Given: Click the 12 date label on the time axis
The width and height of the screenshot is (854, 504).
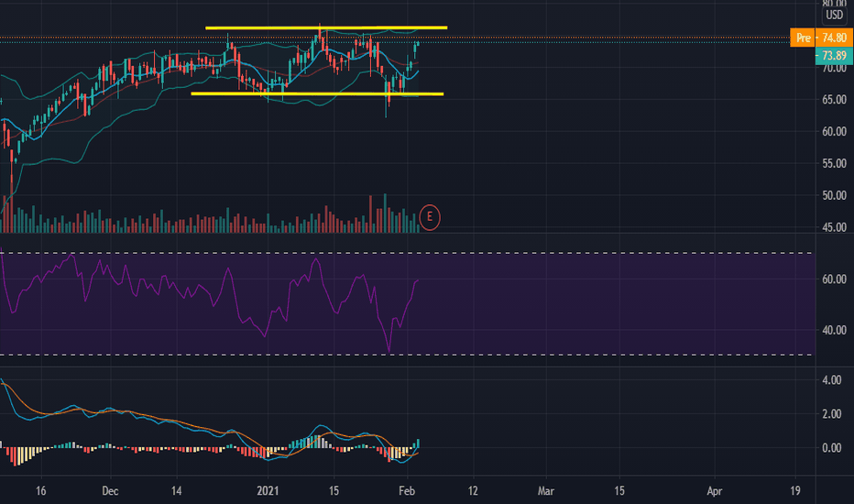Looking at the screenshot, I should [x=473, y=491].
